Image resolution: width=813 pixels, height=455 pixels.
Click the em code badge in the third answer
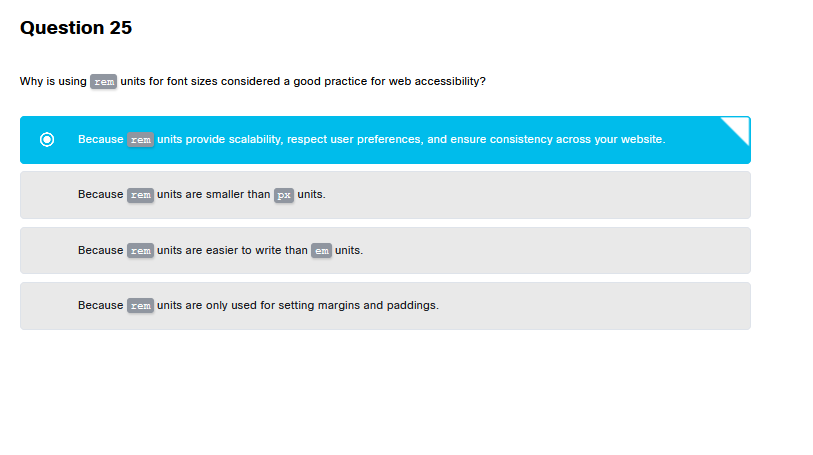coord(321,250)
